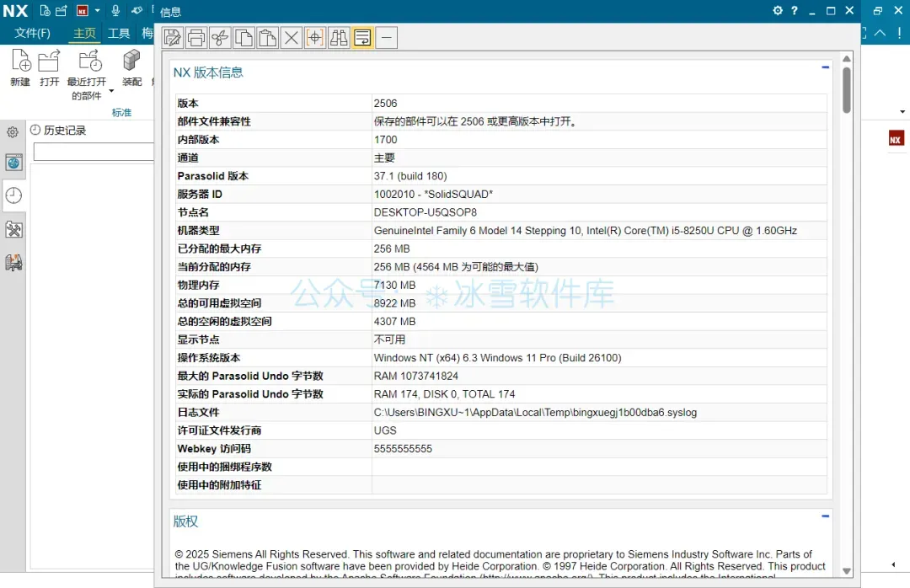Click the © 2025 Siemens copyright paragraph

[x=500, y=564]
